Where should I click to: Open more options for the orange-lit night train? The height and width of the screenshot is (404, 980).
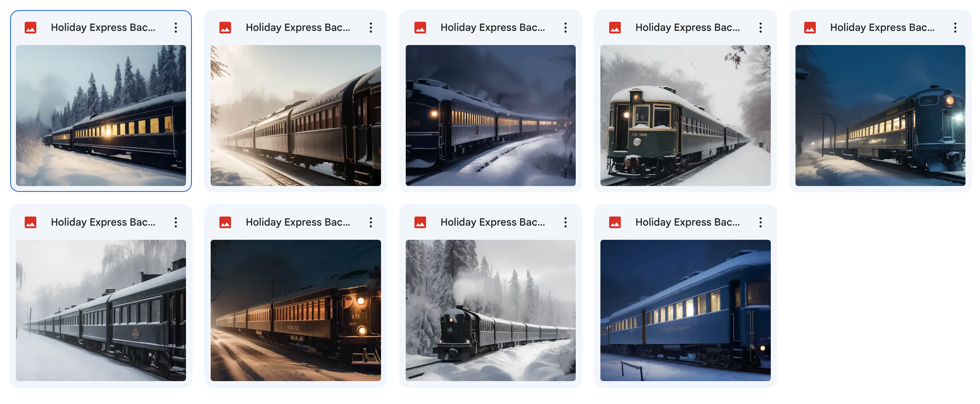[370, 222]
